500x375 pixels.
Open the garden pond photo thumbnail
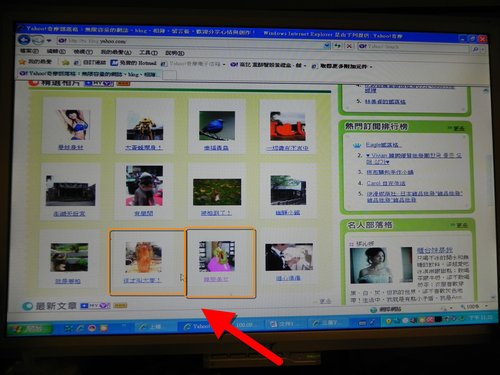69,257
